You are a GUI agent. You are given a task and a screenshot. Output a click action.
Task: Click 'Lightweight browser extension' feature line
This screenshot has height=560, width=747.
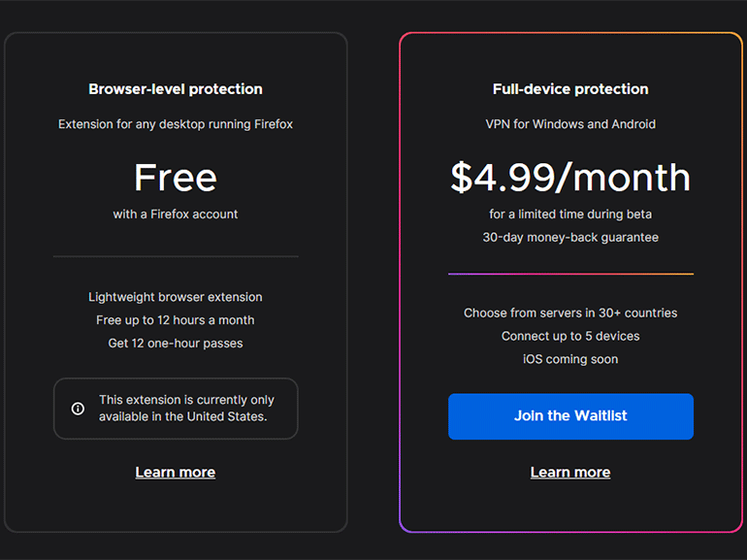pyautogui.click(x=176, y=297)
